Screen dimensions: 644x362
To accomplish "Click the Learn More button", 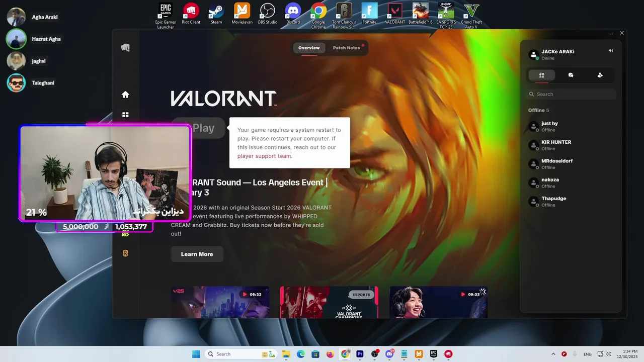I will click(x=197, y=254).
